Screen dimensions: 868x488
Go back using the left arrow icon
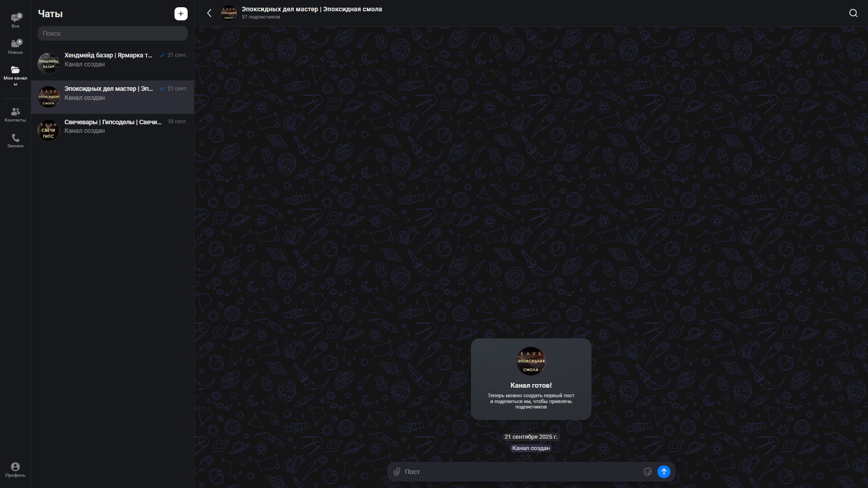tap(209, 13)
